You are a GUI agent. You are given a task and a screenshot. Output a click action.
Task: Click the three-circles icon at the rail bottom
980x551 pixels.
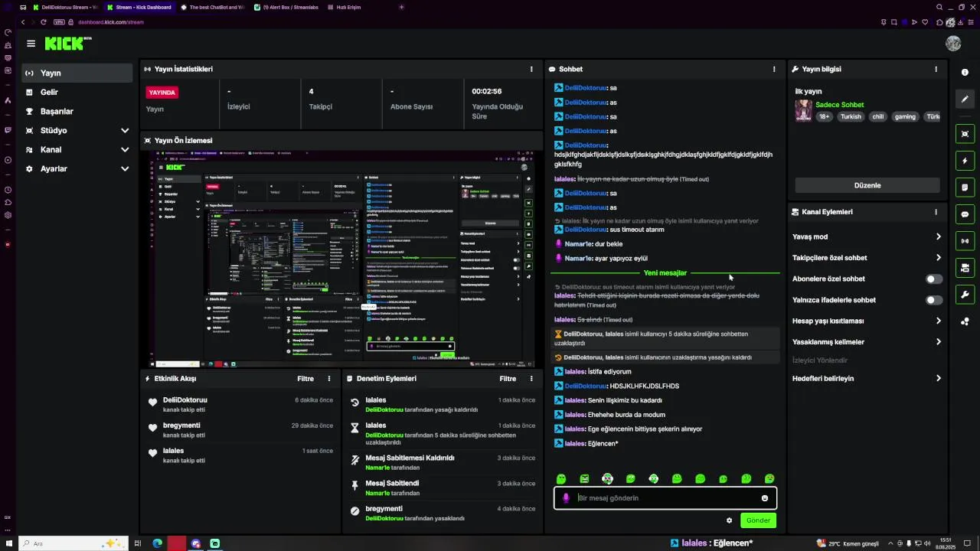[x=965, y=321]
